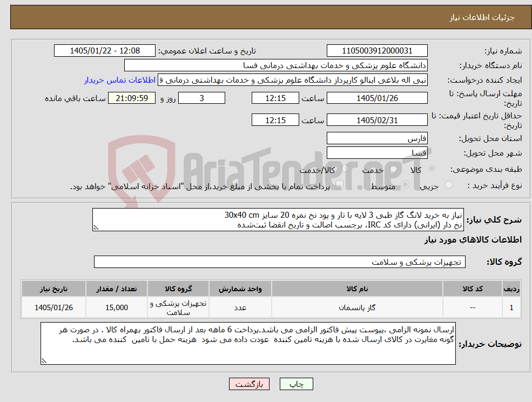Click the goods group field تجهیزات پزشکی و سلامت
Screen dimensions: 532x402
click(280, 262)
